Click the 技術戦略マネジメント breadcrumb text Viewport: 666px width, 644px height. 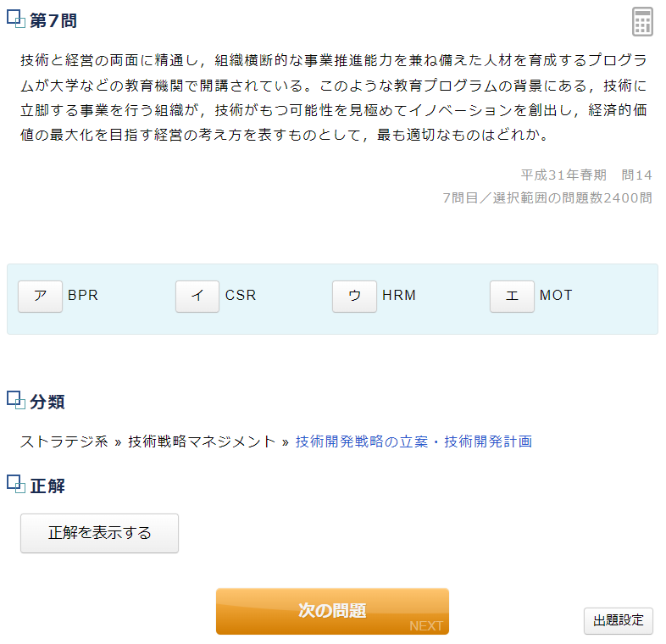pos(202,441)
